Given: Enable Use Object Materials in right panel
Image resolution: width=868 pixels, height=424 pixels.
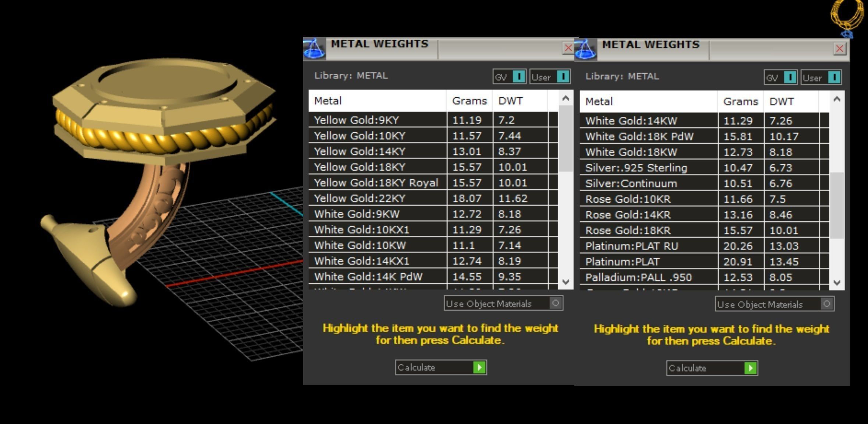Looking at the screenshot, I should (827, 304).
